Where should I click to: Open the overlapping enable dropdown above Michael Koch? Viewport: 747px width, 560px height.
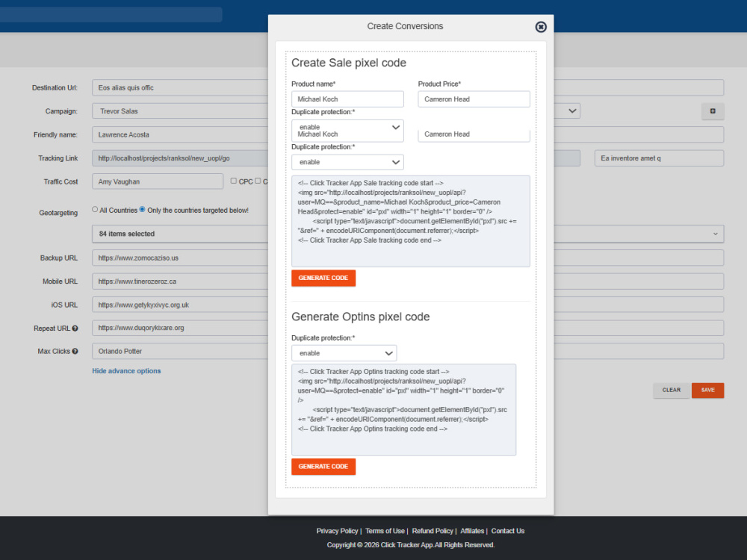pos(347,127)
